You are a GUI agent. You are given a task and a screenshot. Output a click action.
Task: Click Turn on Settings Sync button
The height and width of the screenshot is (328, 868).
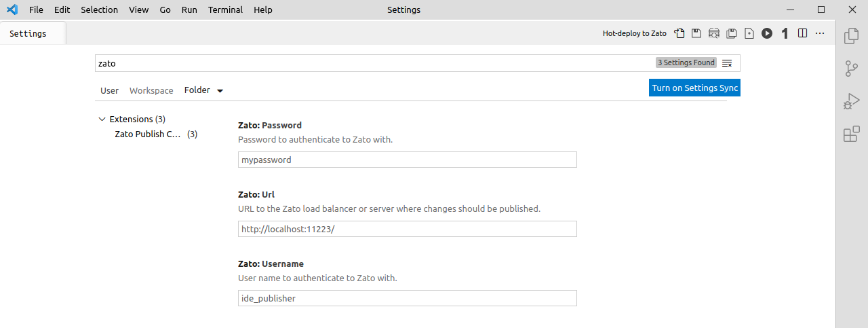[x=694, y=88]
